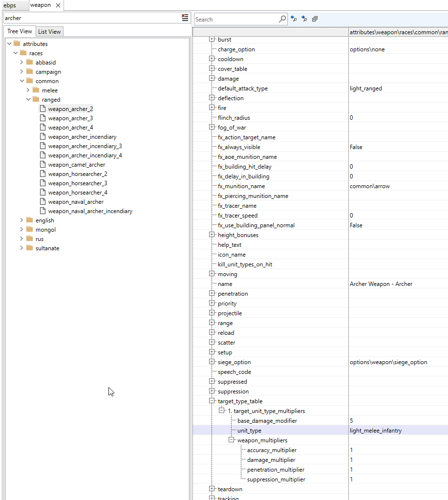The image size is (448, 500).
Task: Expand the scatter property node
Action: (212, 342)
